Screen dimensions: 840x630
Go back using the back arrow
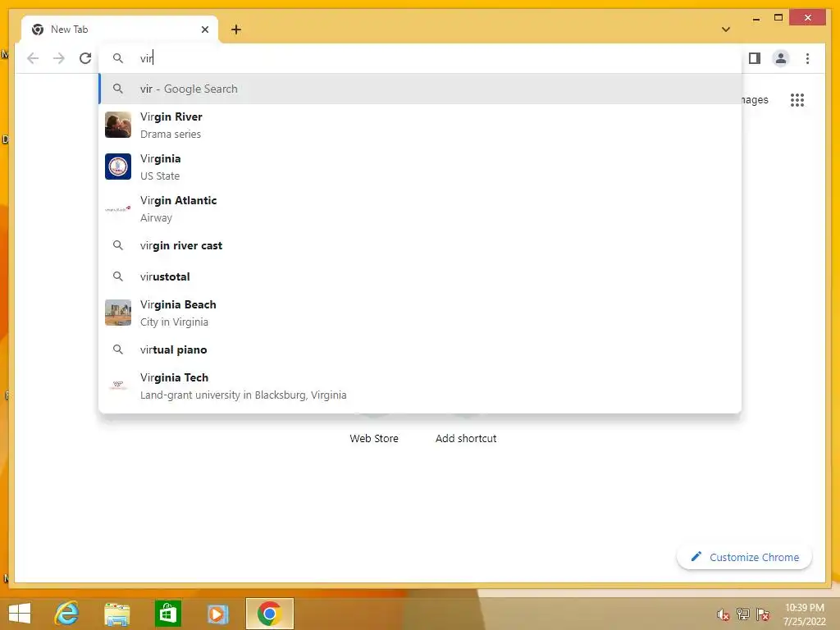tap(33, 58)
